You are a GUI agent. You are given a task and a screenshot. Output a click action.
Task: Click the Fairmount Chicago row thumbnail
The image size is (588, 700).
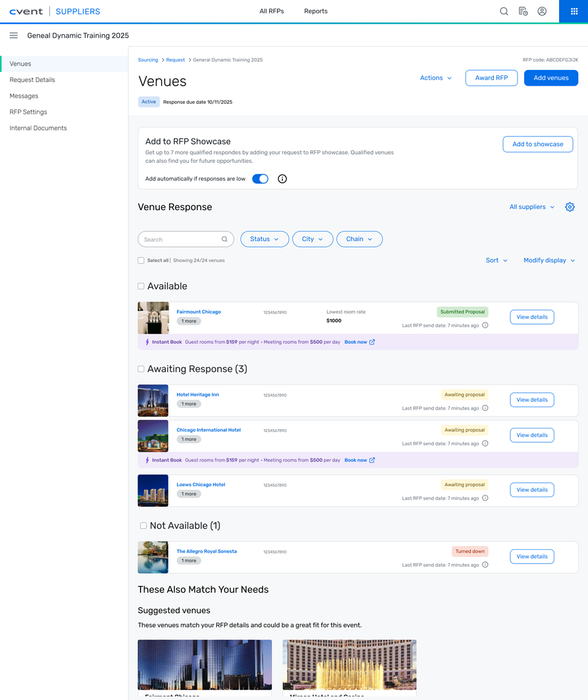153,318
